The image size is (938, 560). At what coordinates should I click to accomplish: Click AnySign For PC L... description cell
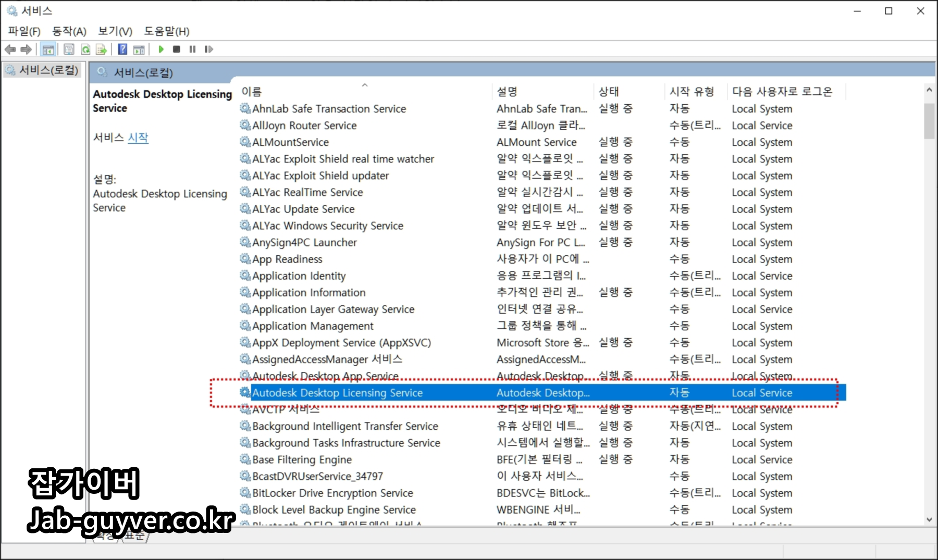click(x=541, y=242)
